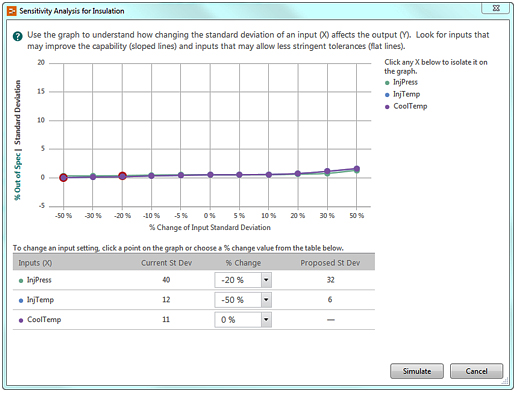
Task: Click the purple point at 50 % change
Action: point(357,169)
